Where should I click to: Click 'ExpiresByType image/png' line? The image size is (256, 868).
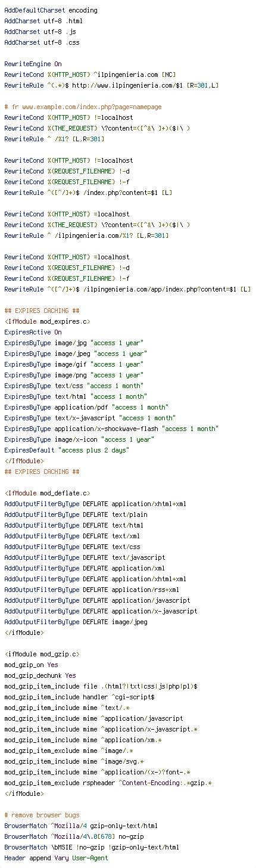pyautogui.click(x=74, y=375)
